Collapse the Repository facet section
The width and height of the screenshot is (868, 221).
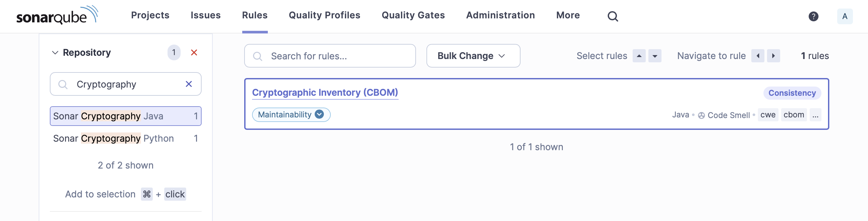tap(55, 52)
